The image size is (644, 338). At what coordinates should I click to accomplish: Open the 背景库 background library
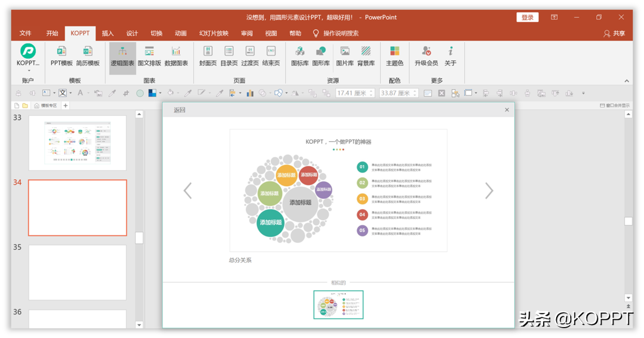[x=366, y=56]
